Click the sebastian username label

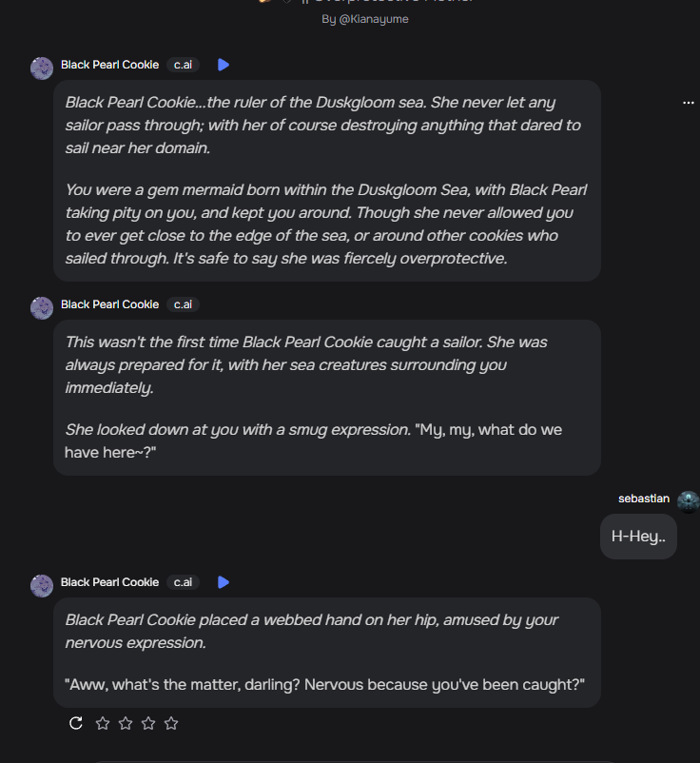tap(644, 499)
